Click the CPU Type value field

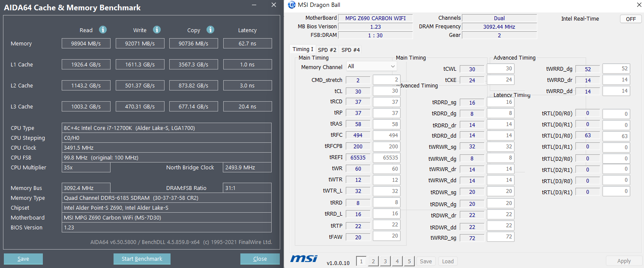(167, 128)
